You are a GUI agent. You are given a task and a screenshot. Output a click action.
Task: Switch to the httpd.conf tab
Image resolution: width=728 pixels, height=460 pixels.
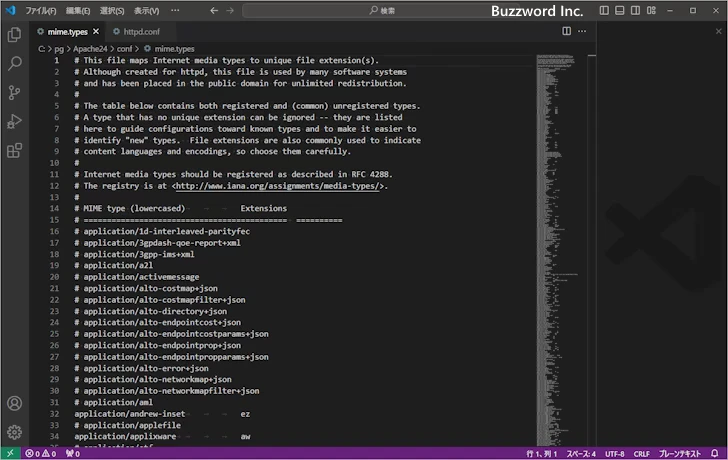pyautogui.click(x=140, y=31)
